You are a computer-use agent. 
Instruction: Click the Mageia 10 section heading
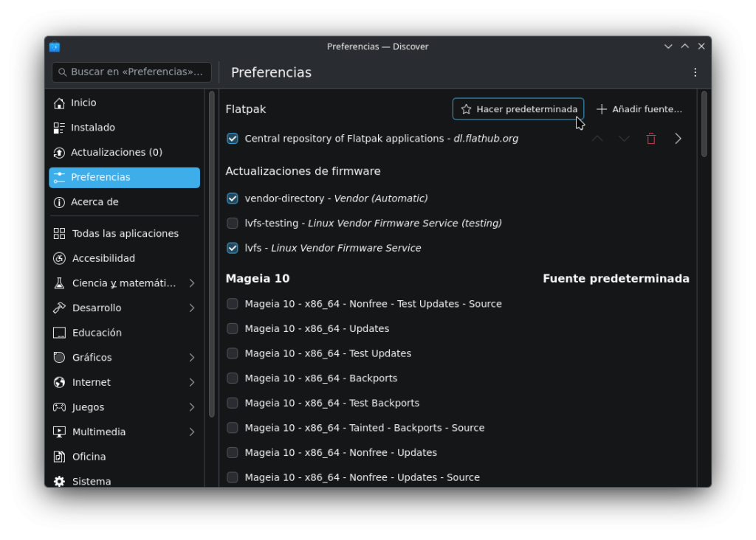[x=258, y=279]
